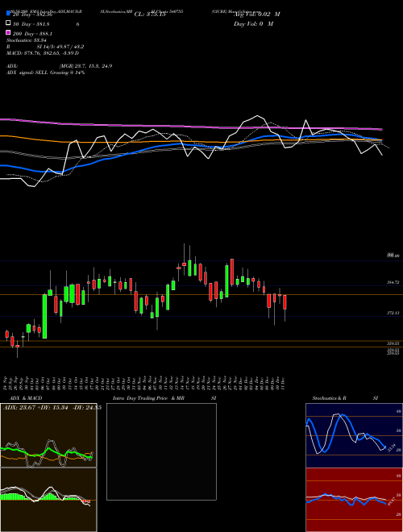Screen dimensions: 403x532
Task: Click the tall red candle reaching the chart high
Action: point(232,272)
